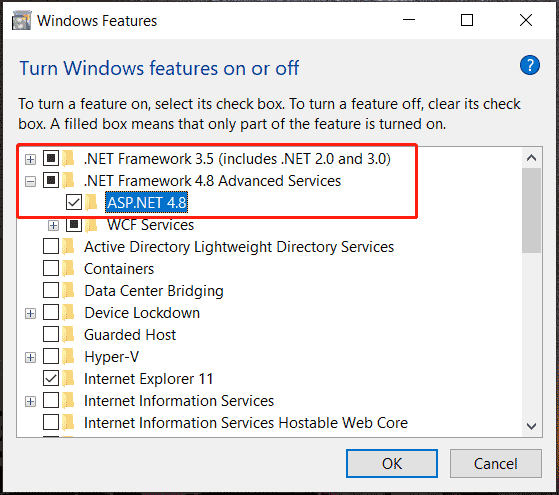
Task: Click the Guarded Host folder icon
Action: tap(68, 335)
